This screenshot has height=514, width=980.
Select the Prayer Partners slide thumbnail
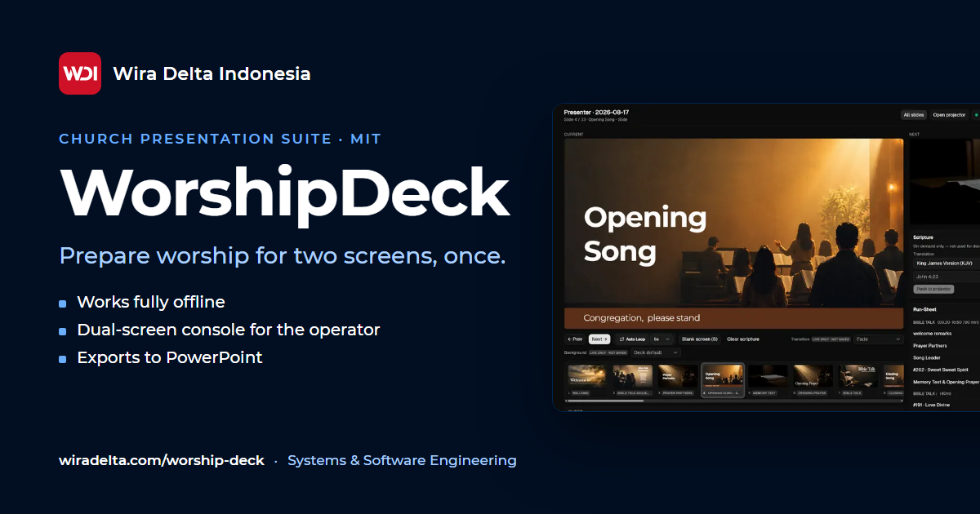point(678,380)
